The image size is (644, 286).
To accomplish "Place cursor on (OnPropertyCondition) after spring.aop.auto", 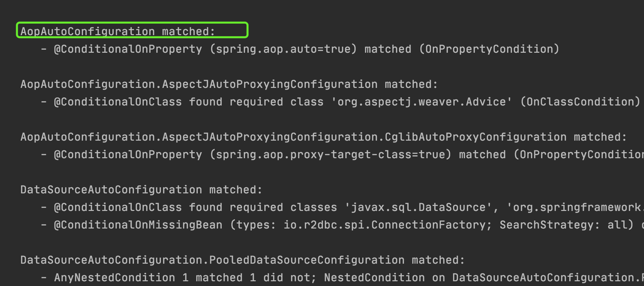I will click(x=489, y=49).
